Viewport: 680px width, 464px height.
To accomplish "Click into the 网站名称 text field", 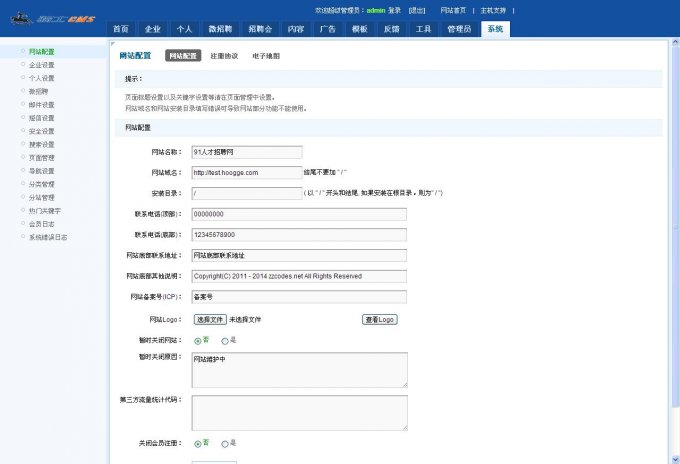I will [x=246, y=152].
